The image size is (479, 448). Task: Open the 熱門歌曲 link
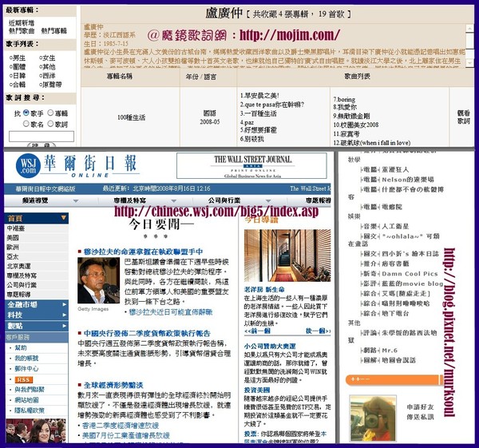(x=22, y=31)
